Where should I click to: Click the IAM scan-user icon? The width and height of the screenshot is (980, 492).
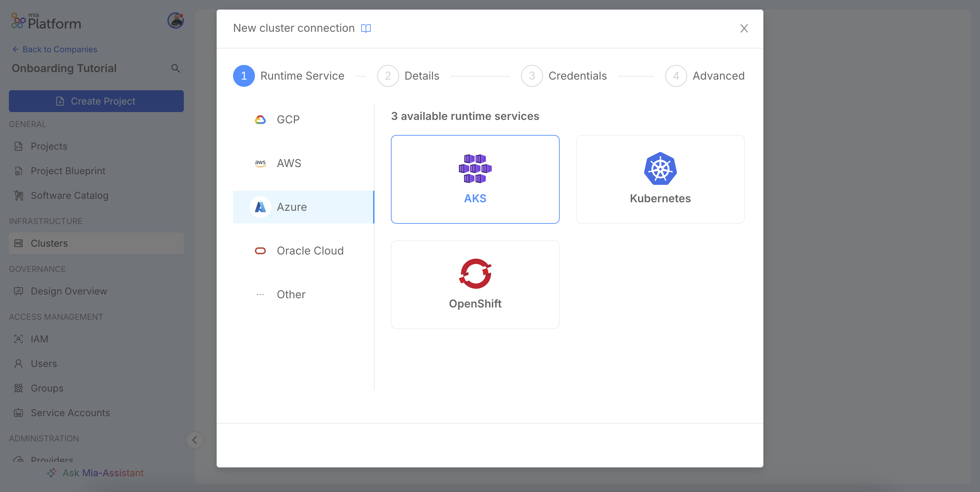click(18, 339)
